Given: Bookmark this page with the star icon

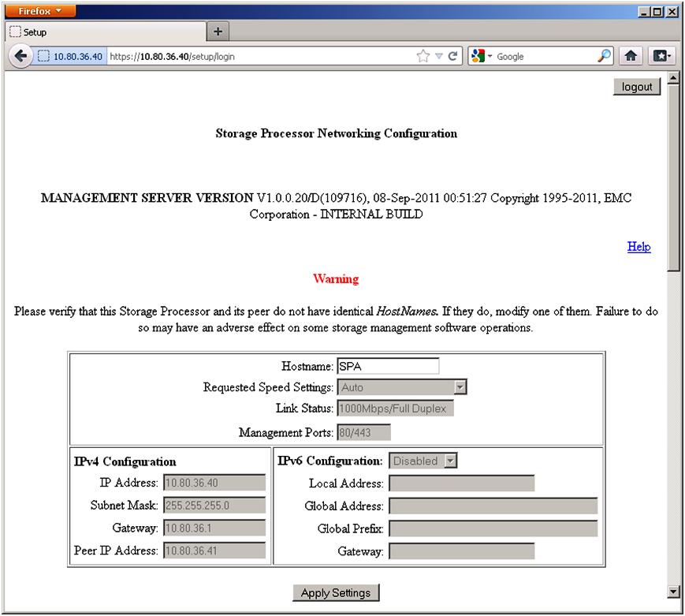Looking at the screenshot, I should [423, 57].
